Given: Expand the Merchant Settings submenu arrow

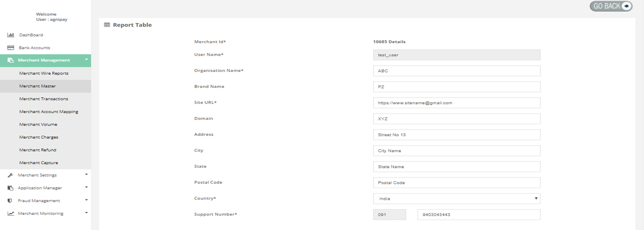Looking at the screenshot, I should pos(86,175).
